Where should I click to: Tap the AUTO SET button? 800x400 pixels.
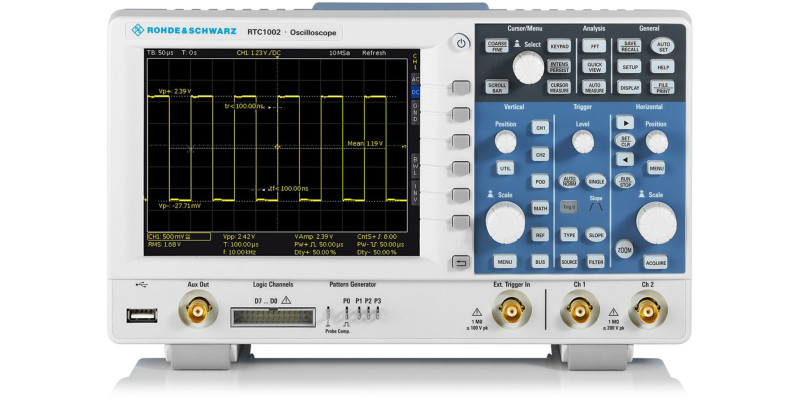[662, 45]
